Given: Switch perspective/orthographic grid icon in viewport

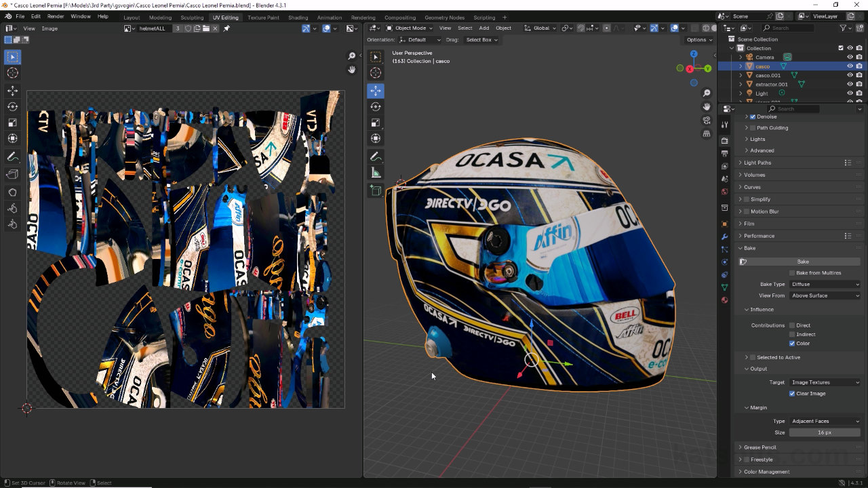Looking at the screenshot, I should click(x=707, y=134).
